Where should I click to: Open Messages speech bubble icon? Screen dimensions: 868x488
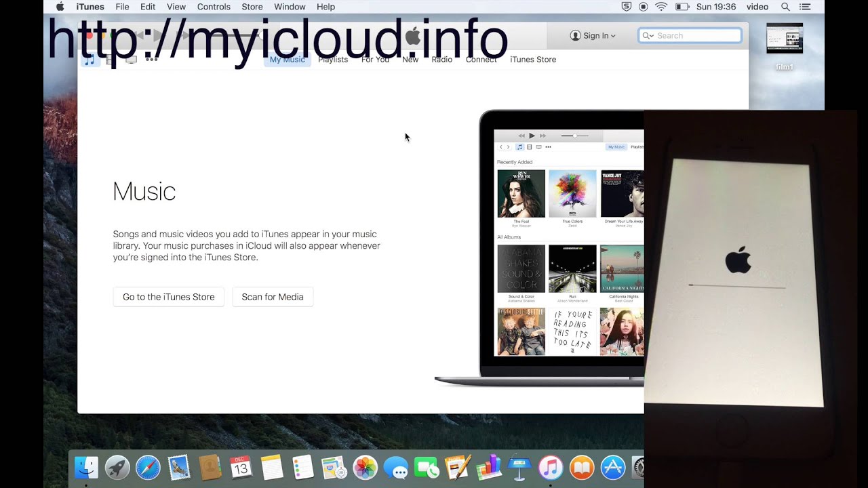396,468
